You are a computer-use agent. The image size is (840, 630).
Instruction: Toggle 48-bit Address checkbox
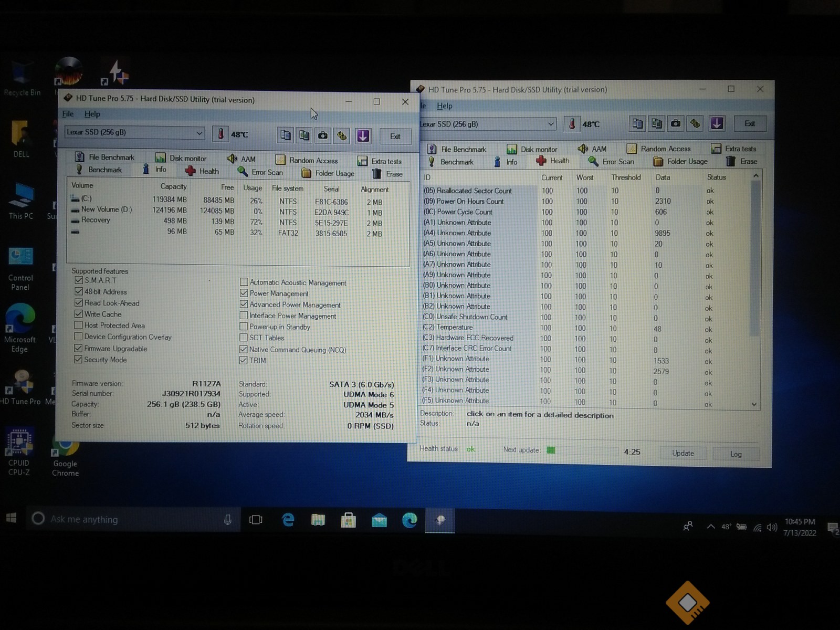tap(79, 291)
